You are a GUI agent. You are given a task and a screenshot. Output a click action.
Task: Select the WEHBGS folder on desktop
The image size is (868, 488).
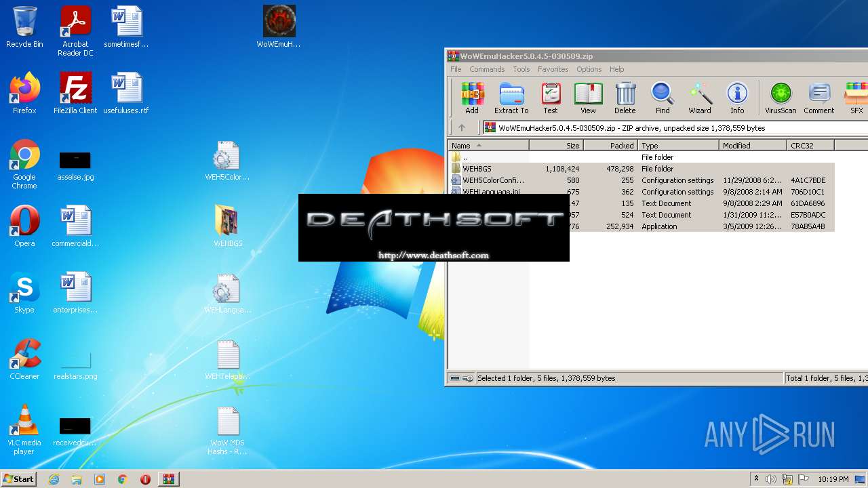point(228,226)
